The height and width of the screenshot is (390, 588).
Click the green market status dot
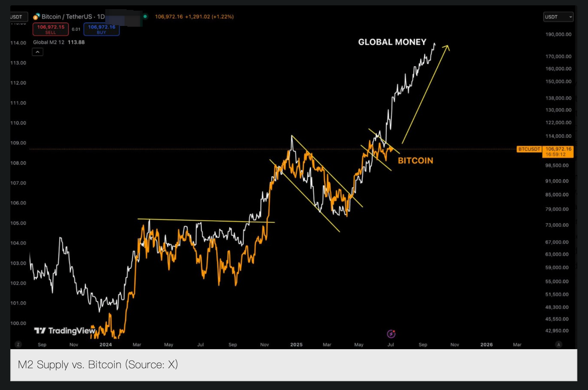145,16
